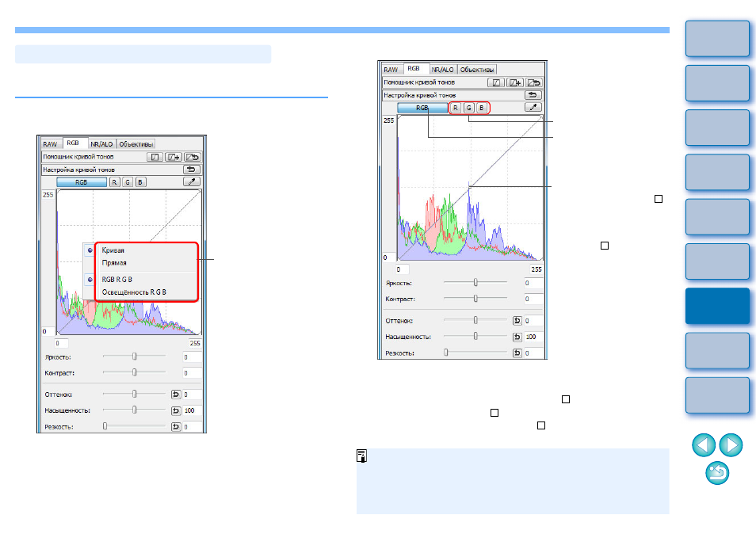Click curve maximum input 255 in right palette
This screenshot has width=756, height=534.
click(x=536, y=269)
